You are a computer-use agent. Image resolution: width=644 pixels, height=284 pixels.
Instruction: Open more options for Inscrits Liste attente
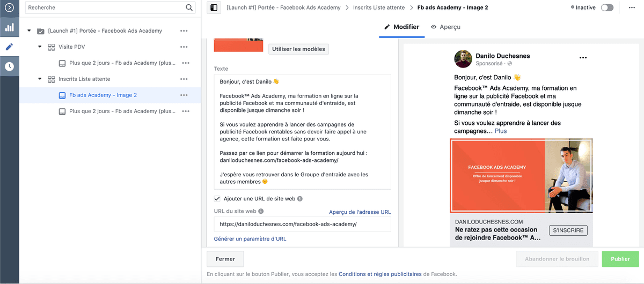click(184, 79)
